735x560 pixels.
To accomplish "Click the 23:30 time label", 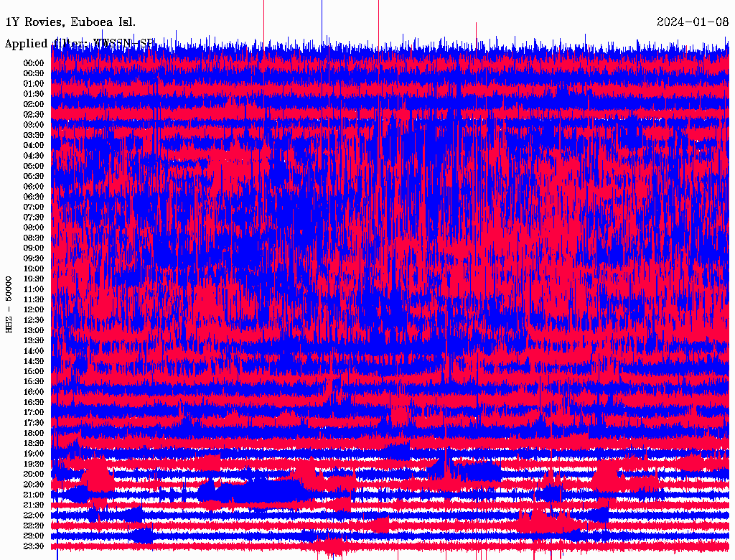I will [x=34, y=546].
